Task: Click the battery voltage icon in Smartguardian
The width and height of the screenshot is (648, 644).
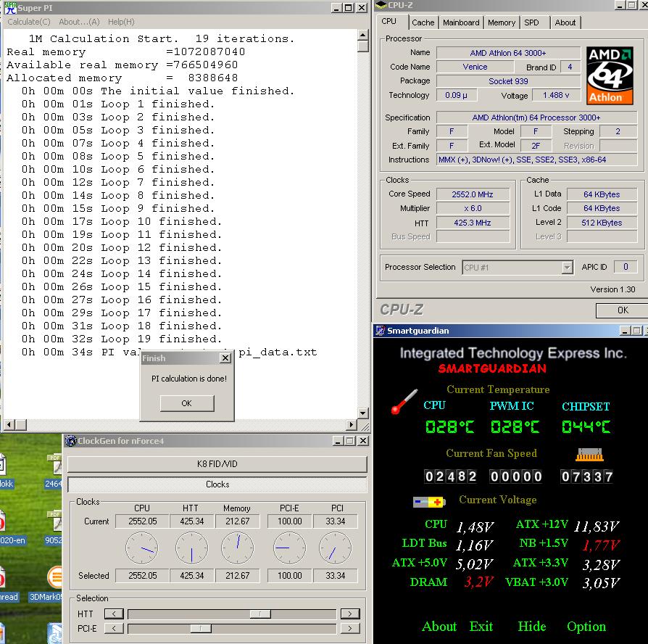Action: [x=429, y=502]
